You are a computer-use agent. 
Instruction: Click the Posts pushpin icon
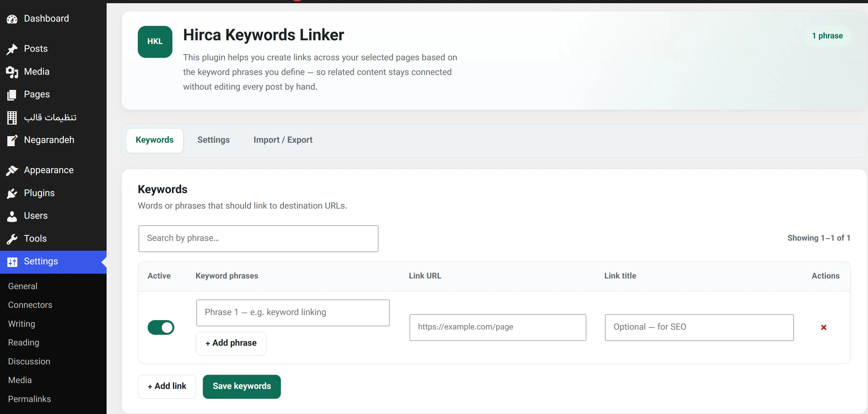pyautogui.click(x=12, y=49)
